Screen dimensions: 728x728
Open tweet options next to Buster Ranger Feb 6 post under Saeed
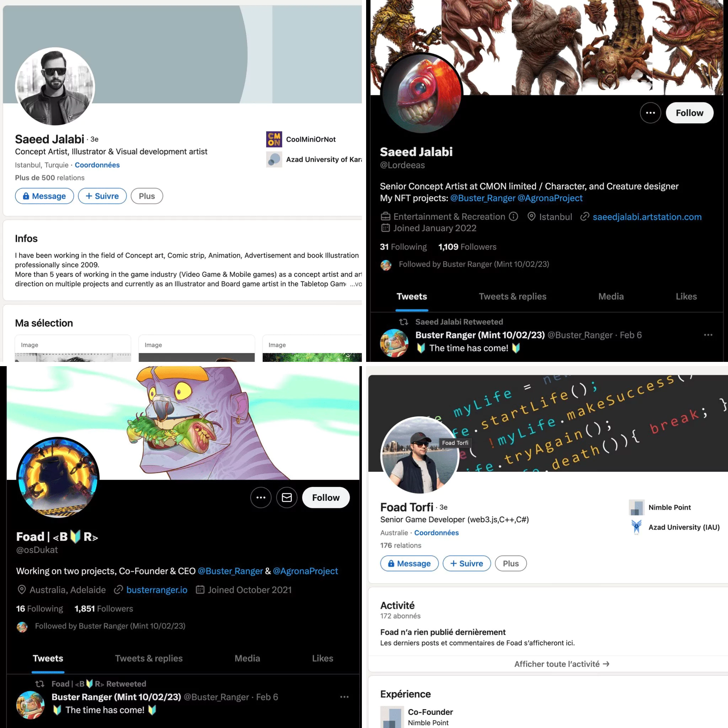tap(708, 335)
